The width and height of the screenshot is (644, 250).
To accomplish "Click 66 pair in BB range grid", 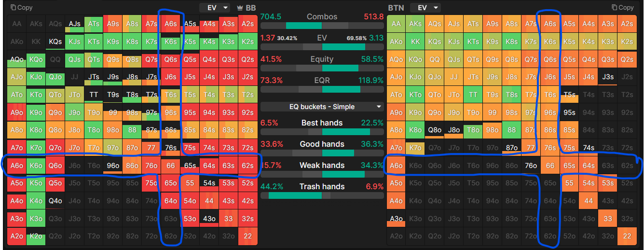I will [x=171, y=166].
